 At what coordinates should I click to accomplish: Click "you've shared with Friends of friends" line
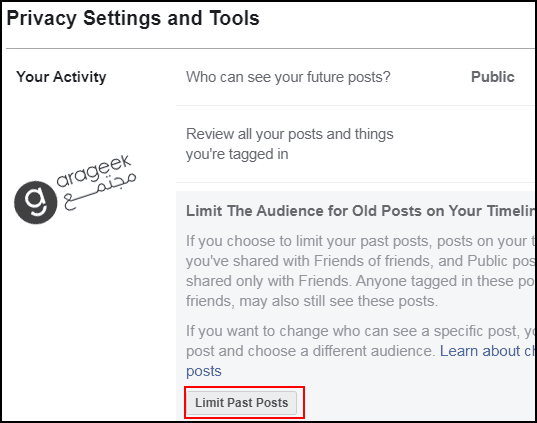(361, 261)
